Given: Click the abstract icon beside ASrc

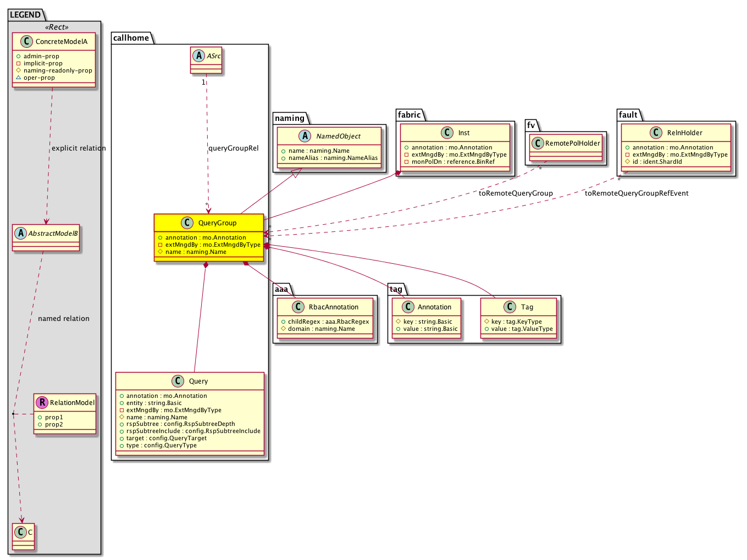Looking at the screenshot, I should click(x=198, y=56).
